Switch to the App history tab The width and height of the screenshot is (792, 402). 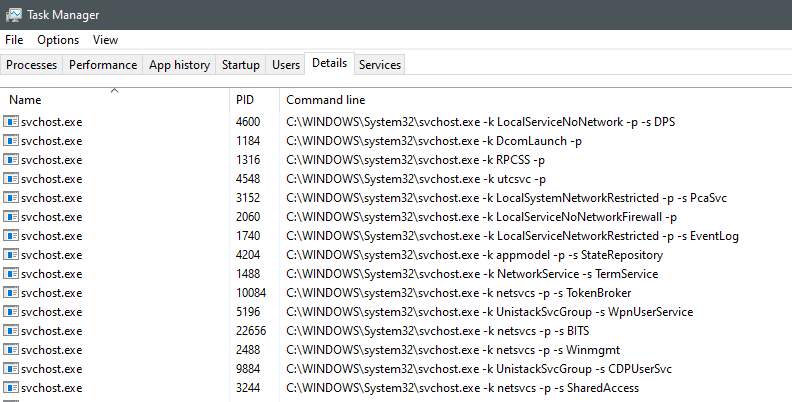[x=179, y=65]
